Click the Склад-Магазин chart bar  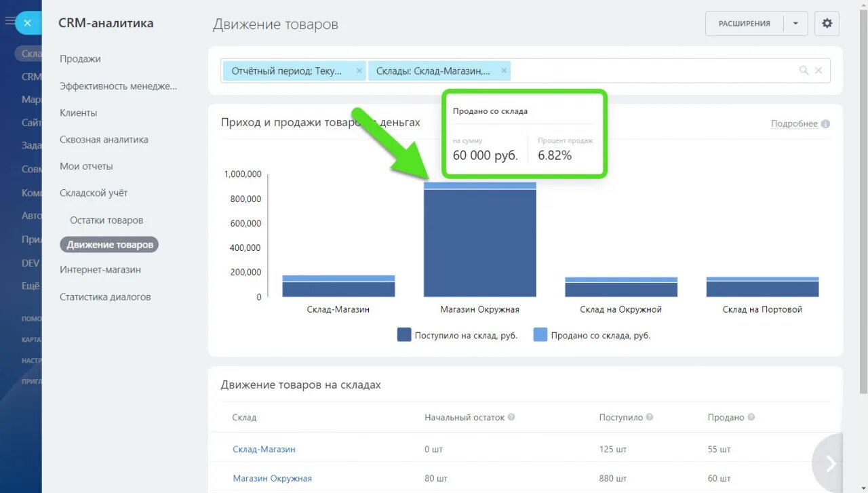tap(338, 286)
